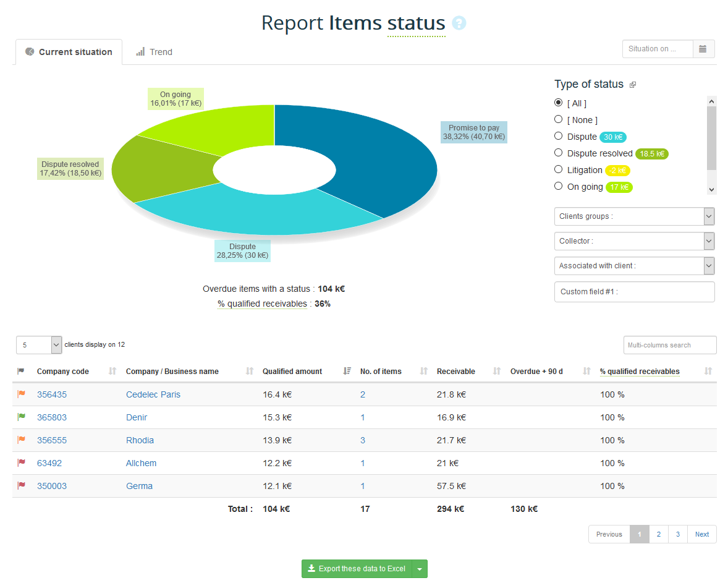Click the Previous pagination button
This screenshot has height=583, width=728.
[609, 534]
